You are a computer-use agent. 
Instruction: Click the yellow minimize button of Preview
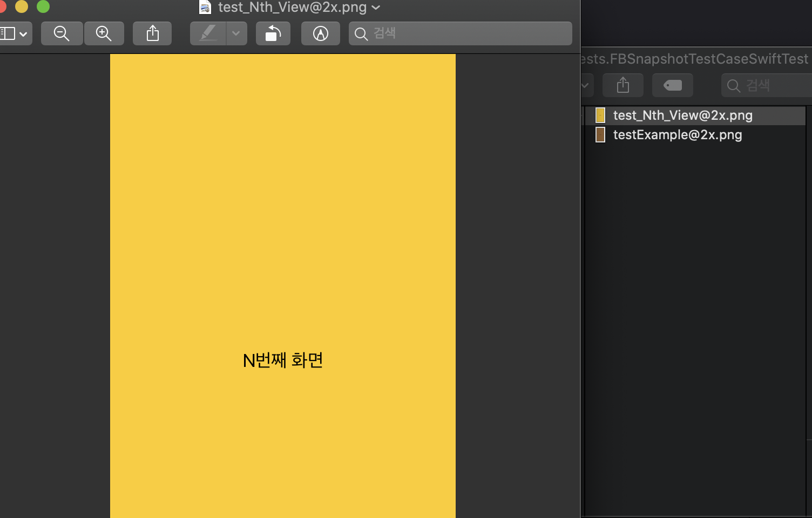coord(22,6)
